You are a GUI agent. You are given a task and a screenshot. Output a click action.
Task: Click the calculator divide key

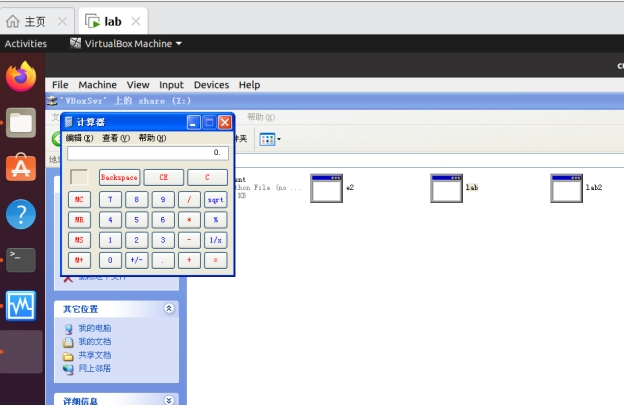tap(189, 200)
